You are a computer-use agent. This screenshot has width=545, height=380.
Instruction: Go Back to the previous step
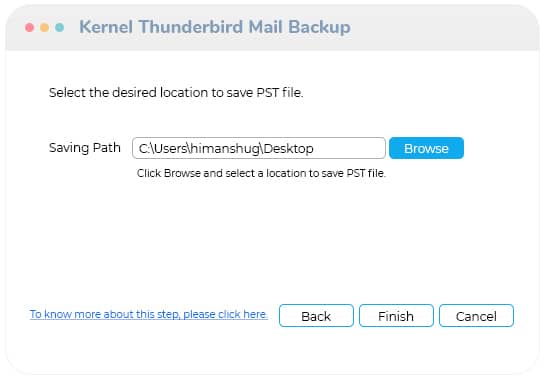pyautogui.click(x=316, y=316)
